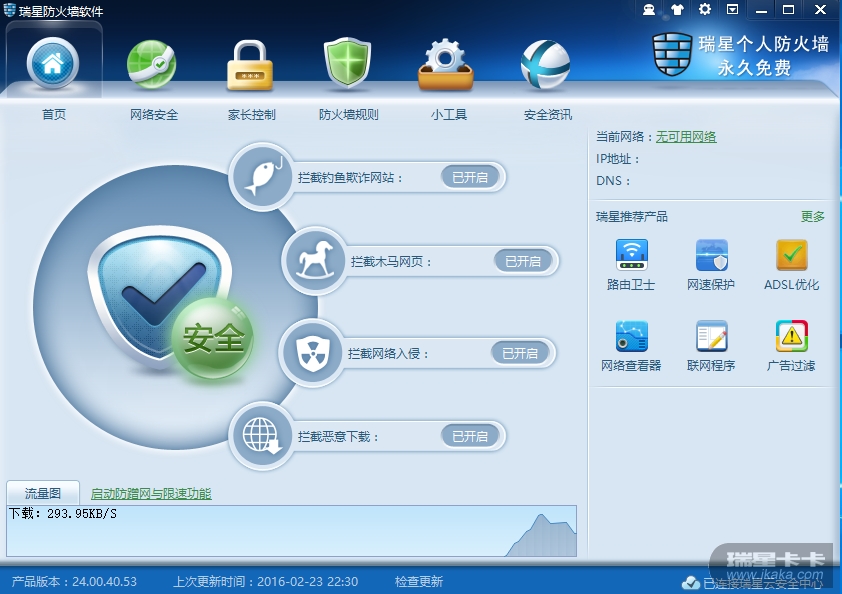This screenshot has height=594, width=842.
Task: Switch to the 流量图 tab
Action: coord(43,492)
